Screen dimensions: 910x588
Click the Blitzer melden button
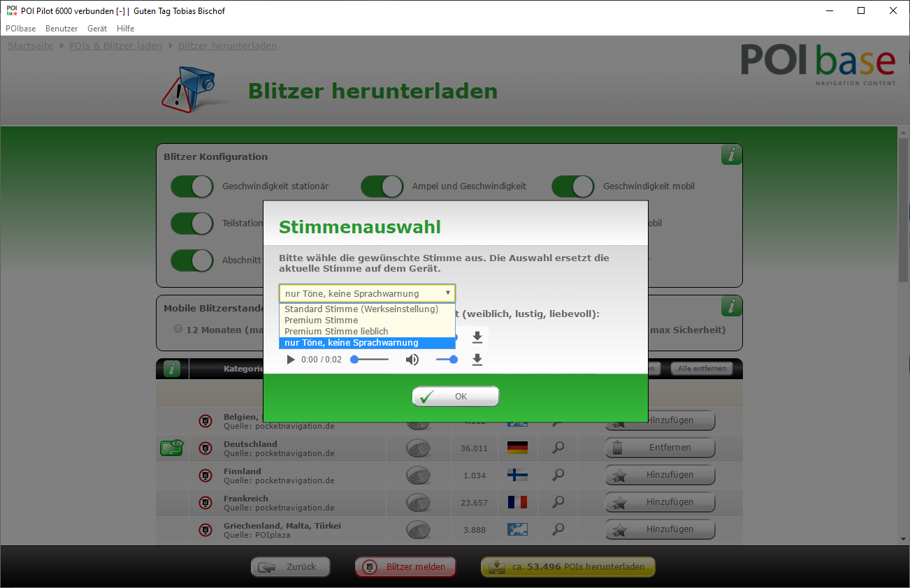[405, 567]
